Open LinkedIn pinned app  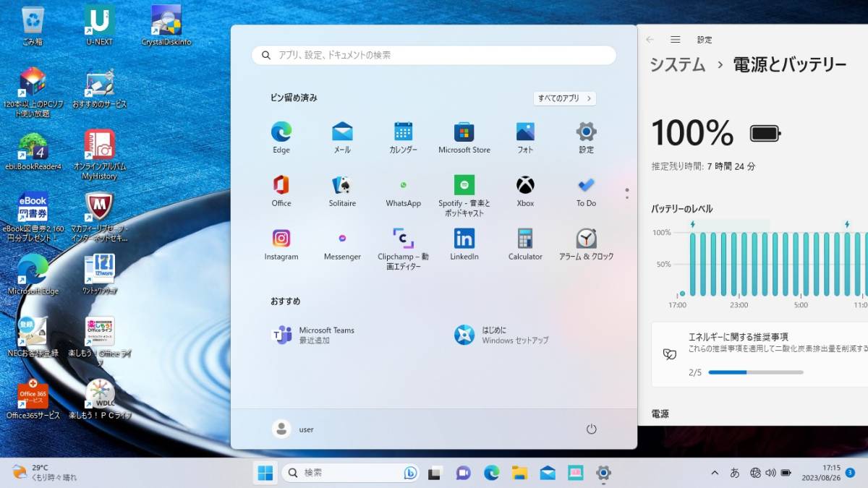coord(464,244)
